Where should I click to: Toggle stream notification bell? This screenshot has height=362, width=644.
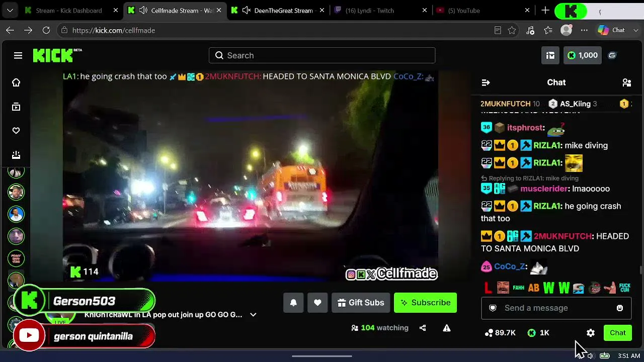point(293,303)
